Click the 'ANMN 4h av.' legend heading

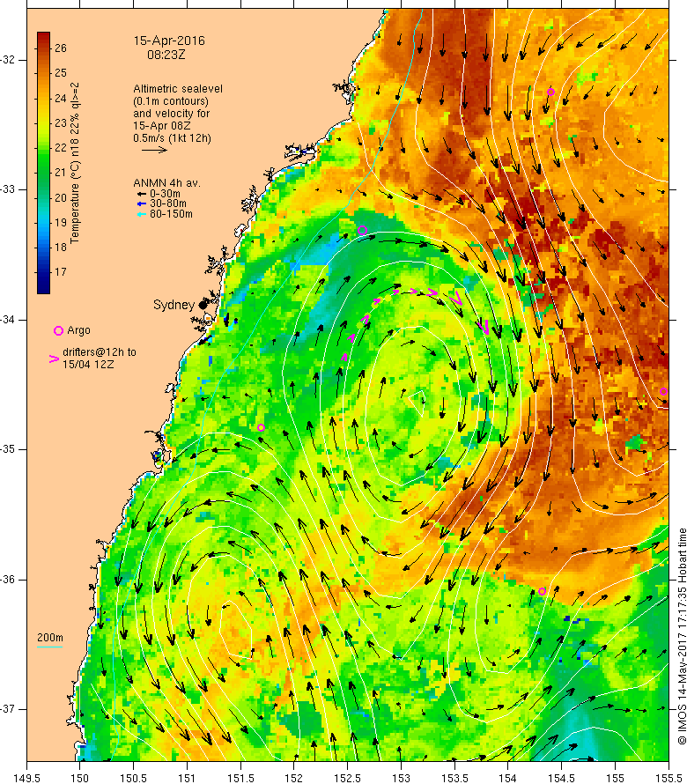166,183
